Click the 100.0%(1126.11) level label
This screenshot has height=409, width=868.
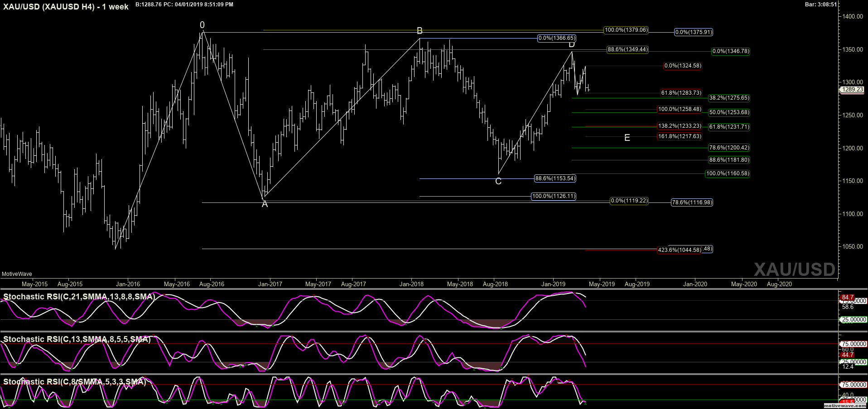pos(554,196)
